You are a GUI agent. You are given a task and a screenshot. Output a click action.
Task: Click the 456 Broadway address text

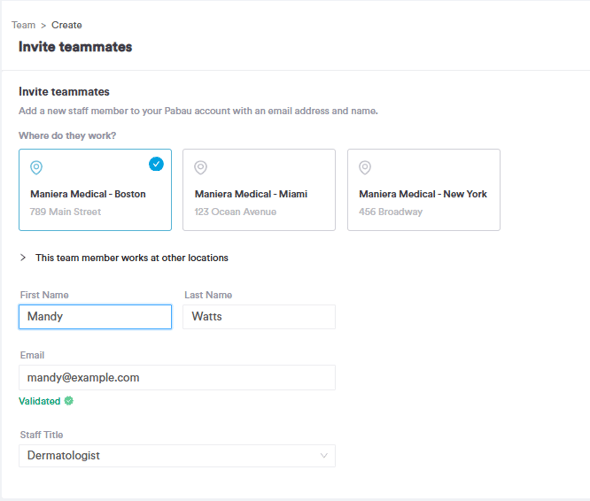pos(391,212)
